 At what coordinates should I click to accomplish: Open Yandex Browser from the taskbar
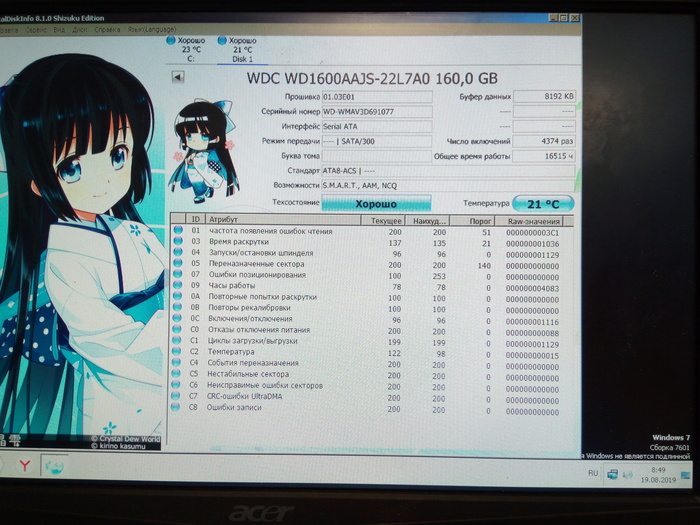click(24, 465)
